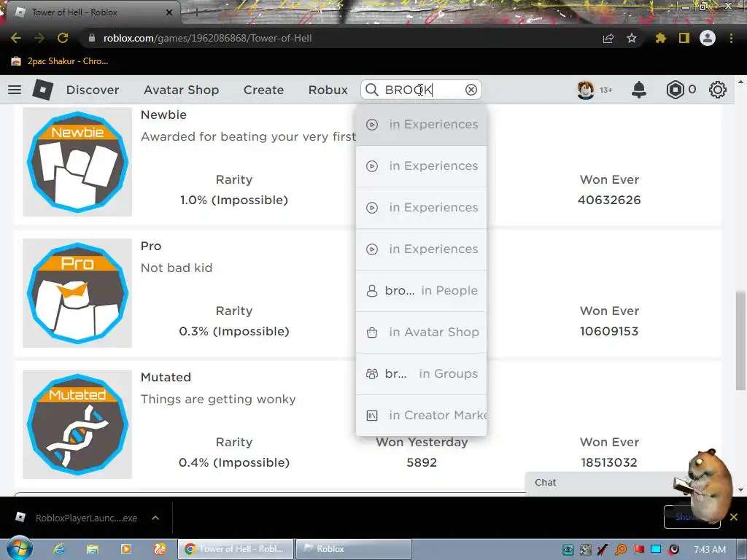Open the Mutated badge title link
Image resolution: width=747 pixels, height=560 pixels.
click(x=166, y=377)
